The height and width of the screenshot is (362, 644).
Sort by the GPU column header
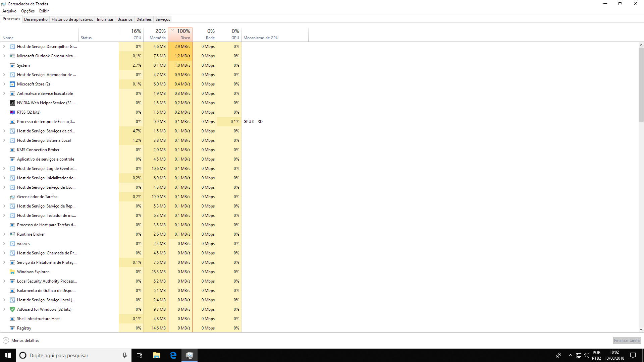pos(229,35)
